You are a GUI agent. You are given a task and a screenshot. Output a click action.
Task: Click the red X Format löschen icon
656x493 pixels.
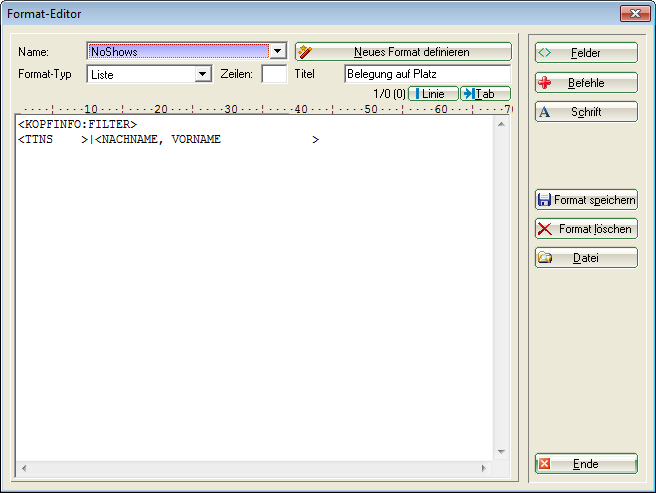click(545, 229)
